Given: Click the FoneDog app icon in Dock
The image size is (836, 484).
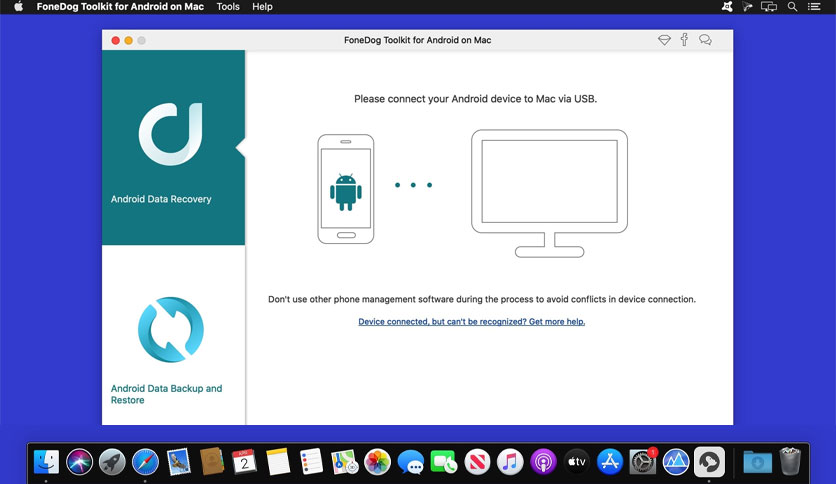Looking at the screenshot, I should 709,462.
